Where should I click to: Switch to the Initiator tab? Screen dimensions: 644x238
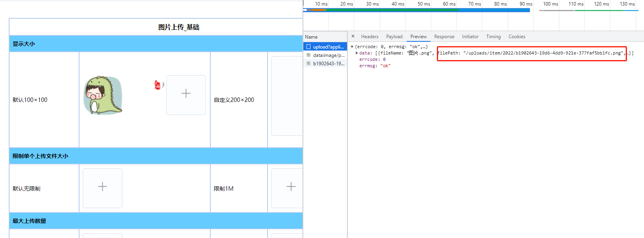tap(470, 37)
